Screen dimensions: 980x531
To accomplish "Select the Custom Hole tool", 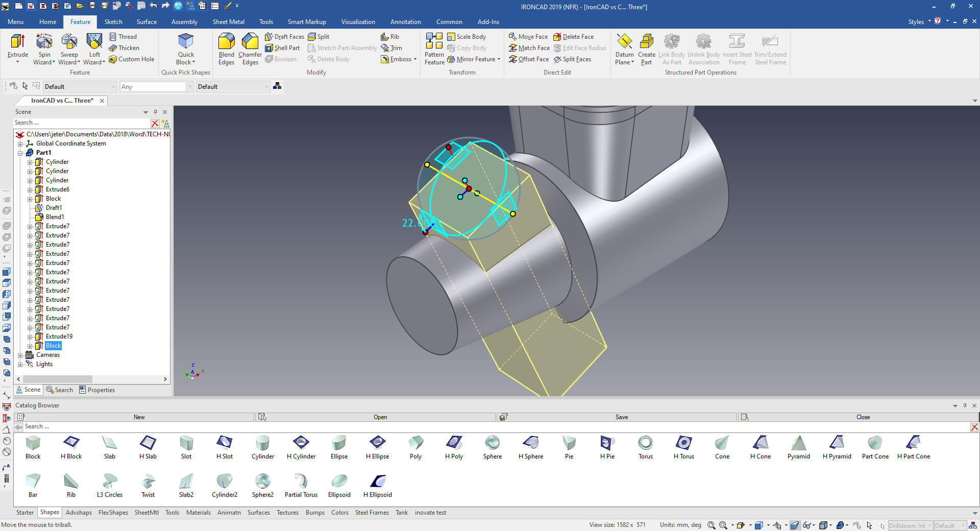I will coord(131,59).
